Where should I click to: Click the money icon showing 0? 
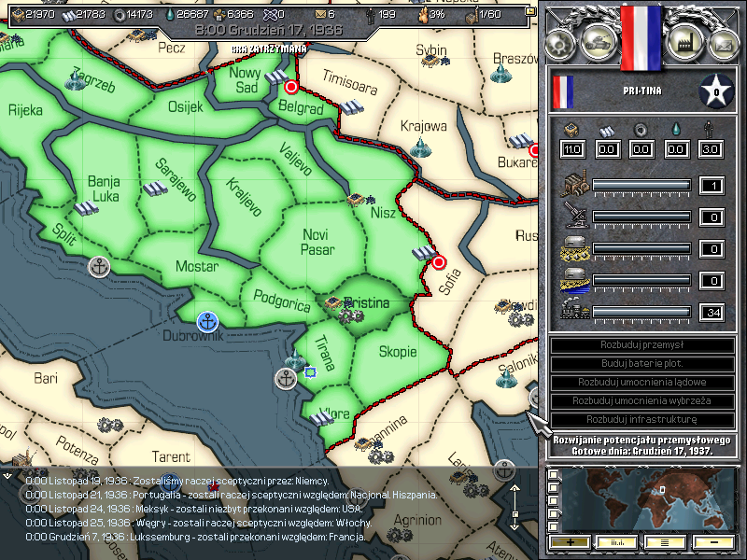tap(270, 15)
